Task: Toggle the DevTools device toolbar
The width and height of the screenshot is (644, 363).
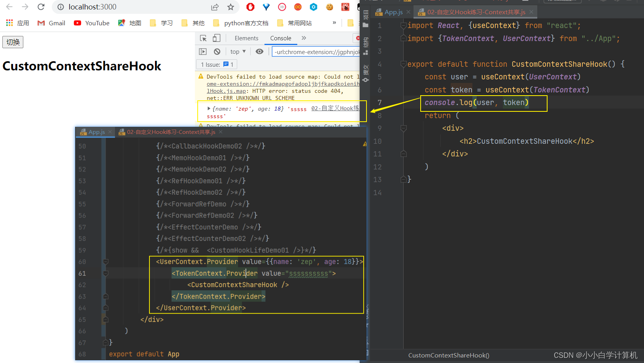Action: pos(216,38)
